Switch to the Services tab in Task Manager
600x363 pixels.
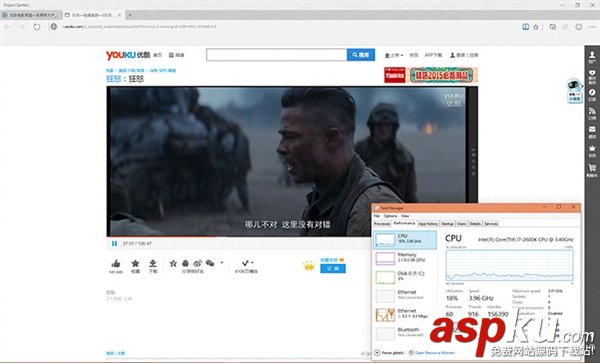click(x=491, y=223)
